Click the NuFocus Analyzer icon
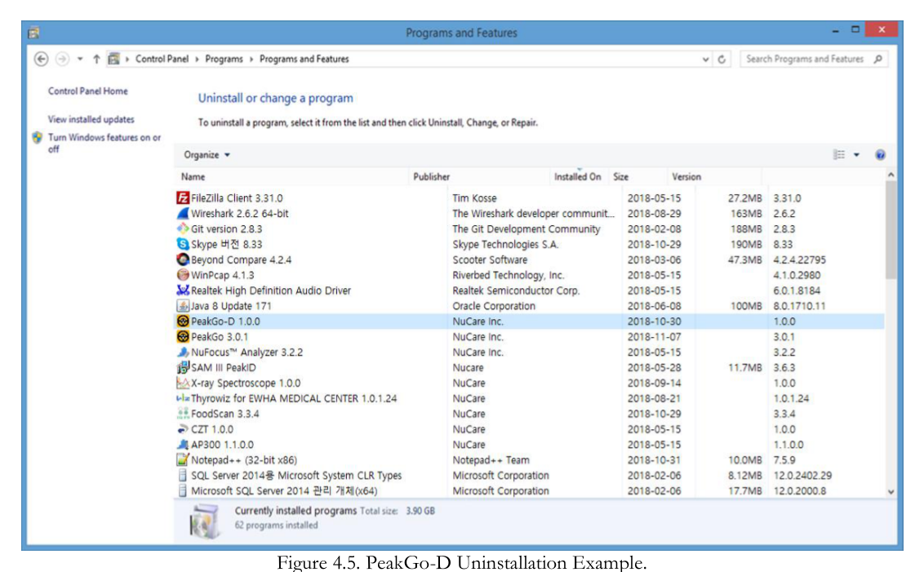The image size is (924, 572). click(183, 353)
